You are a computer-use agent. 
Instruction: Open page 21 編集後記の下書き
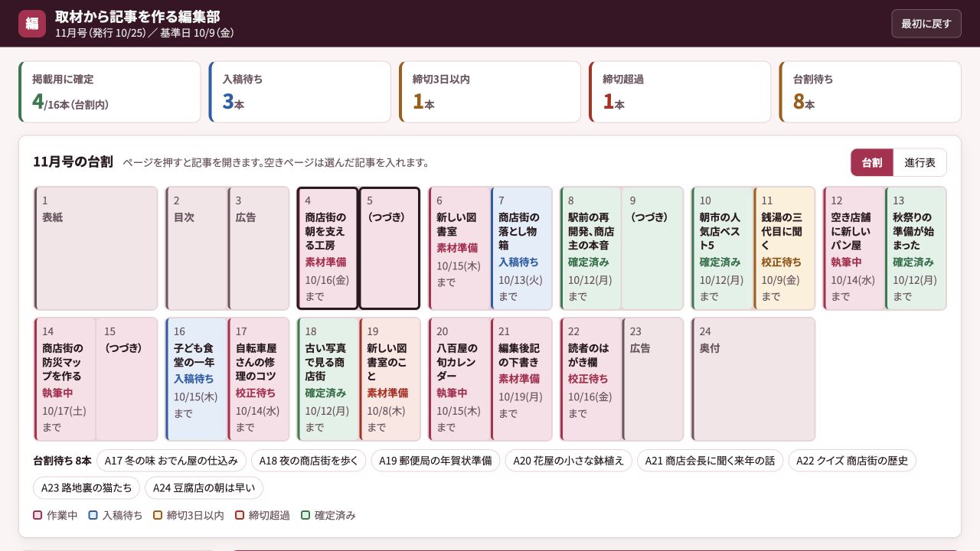[521, 380]
